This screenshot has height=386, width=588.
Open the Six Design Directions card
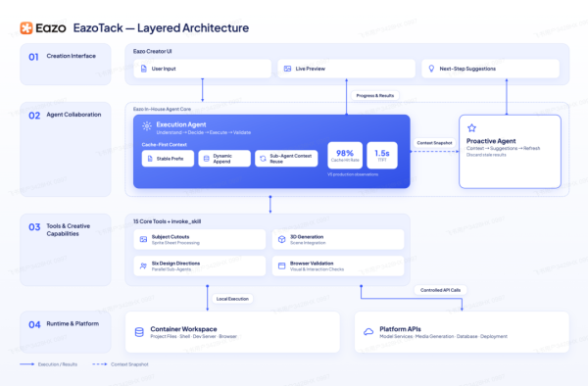coord(200,266)
